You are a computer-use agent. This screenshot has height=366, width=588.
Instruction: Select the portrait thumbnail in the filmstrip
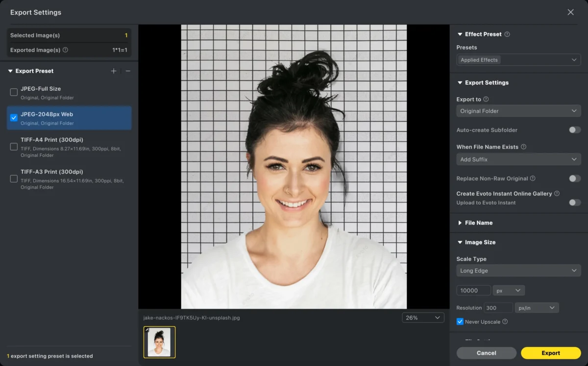click(159, 342)
